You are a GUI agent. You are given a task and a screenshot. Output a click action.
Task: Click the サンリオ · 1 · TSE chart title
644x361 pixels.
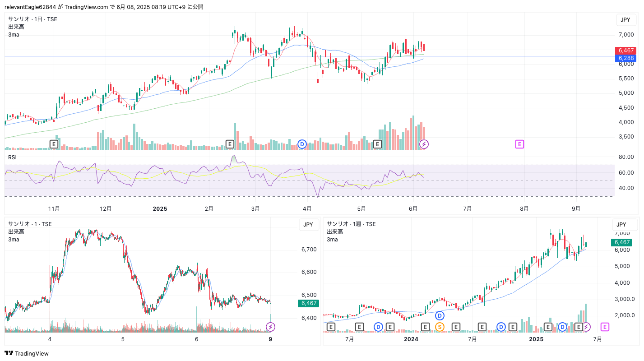pos(30,224)
